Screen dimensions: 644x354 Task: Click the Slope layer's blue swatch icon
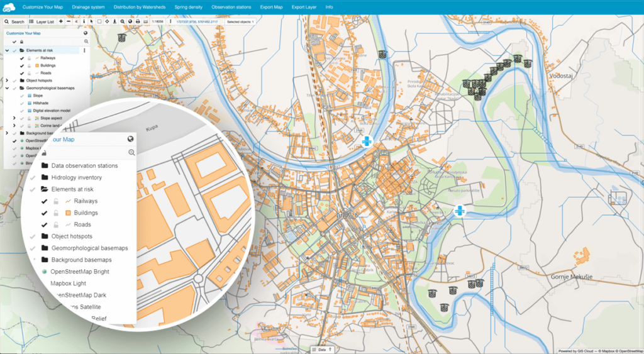tap(29, 96)
